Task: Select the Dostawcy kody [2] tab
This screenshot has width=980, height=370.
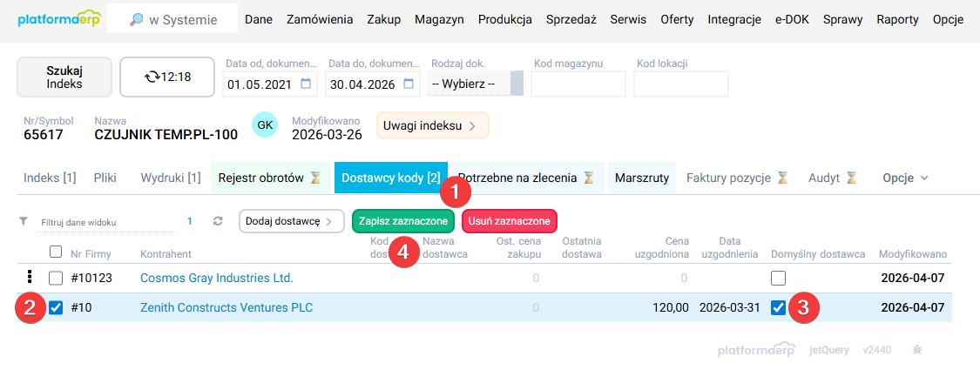Action: [390, 178]
